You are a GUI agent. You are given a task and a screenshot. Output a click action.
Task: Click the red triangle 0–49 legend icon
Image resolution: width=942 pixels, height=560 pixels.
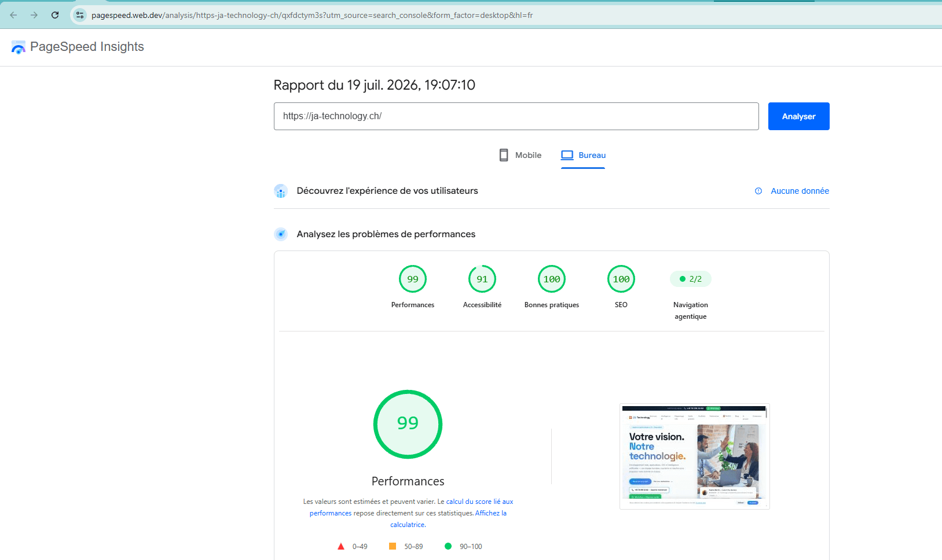341,546
